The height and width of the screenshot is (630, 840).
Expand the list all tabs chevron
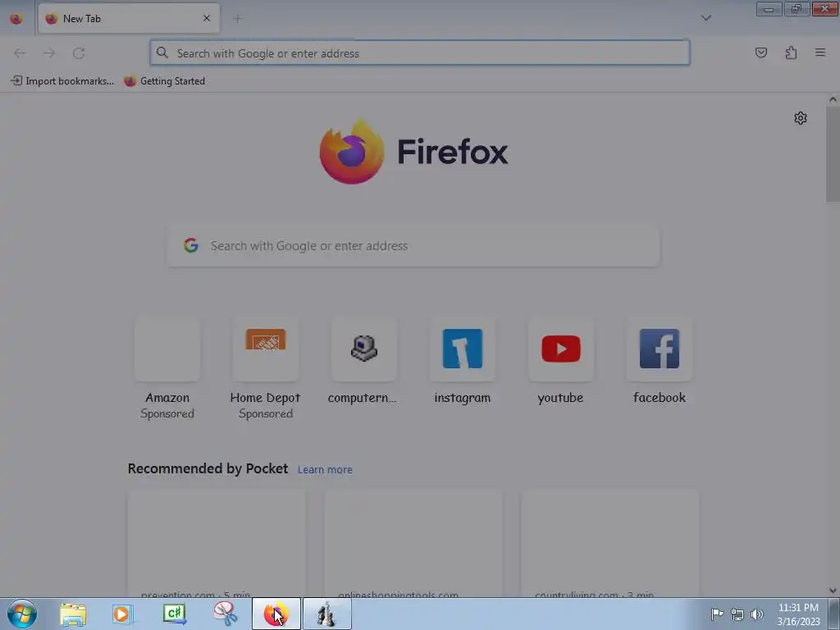coord(706,18)
